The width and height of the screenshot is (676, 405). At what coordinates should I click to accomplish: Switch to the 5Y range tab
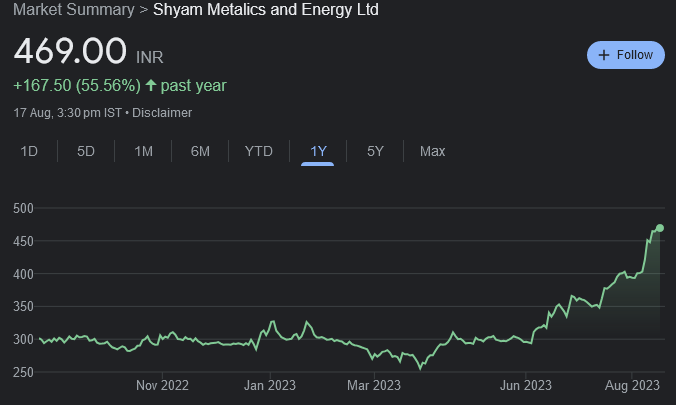point(375,151)
